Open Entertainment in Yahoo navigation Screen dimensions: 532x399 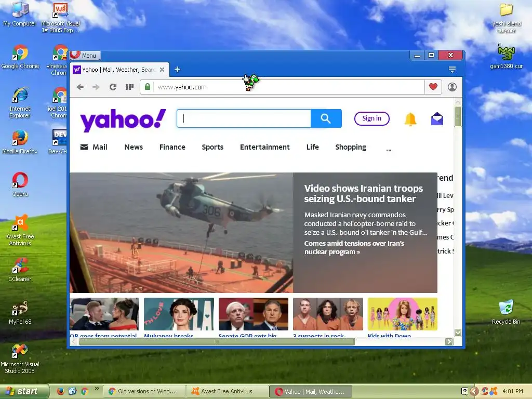265,147
